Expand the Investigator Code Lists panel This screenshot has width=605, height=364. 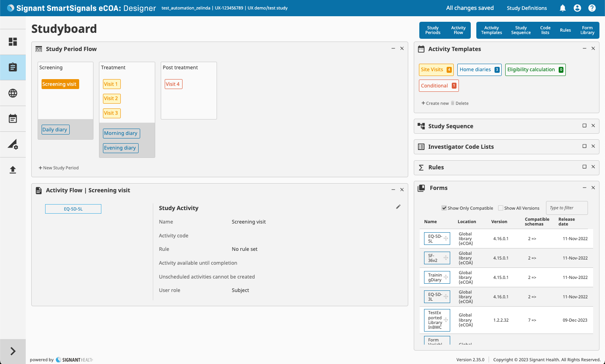coord(584,146)
